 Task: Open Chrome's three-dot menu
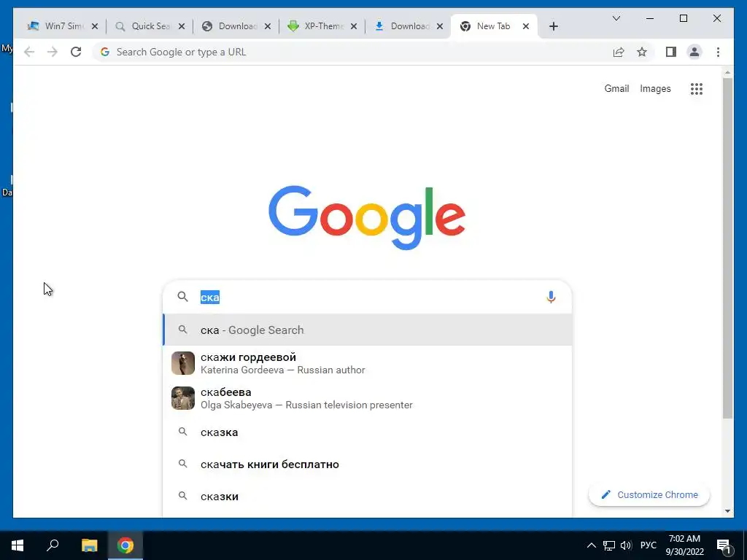click(x=718, y=52)
